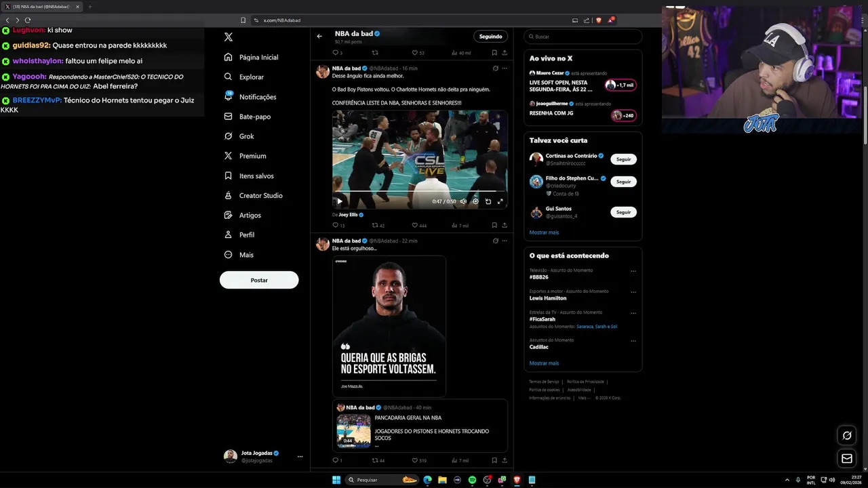Open Itens salvos bookmarks
Viewport: 868px width, 488px height.
[x=249, y=176]
